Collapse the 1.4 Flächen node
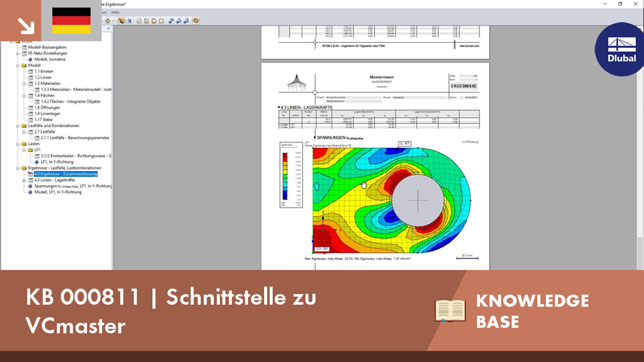 (24, 96)
